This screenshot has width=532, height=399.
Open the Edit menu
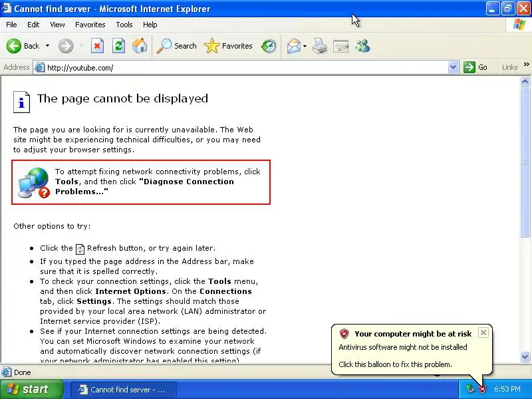tap(33, 25)
